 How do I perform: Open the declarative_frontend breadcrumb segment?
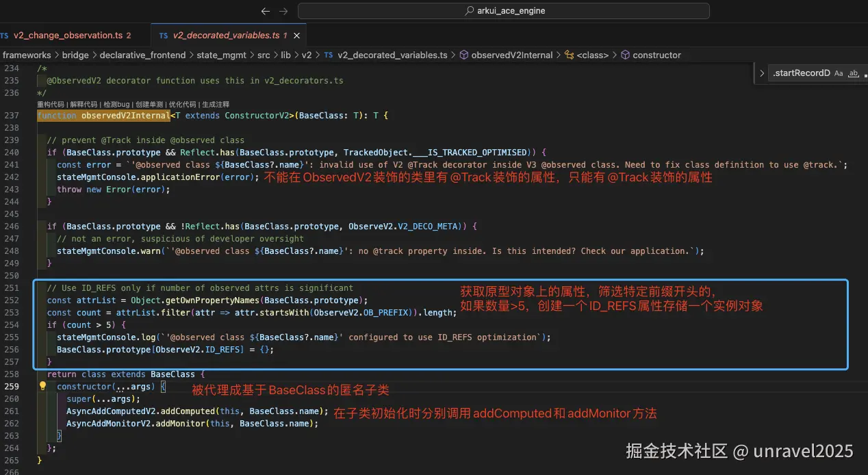(142, 55)
